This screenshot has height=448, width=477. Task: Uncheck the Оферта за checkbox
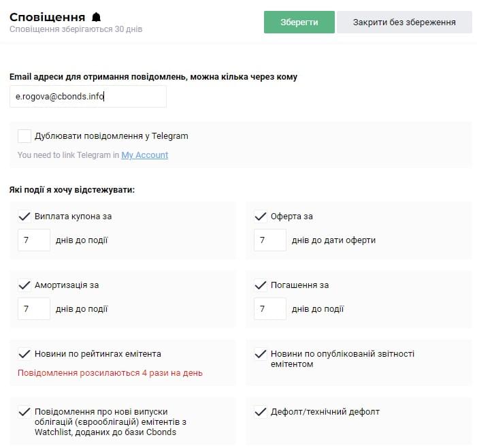coord(260,217)
